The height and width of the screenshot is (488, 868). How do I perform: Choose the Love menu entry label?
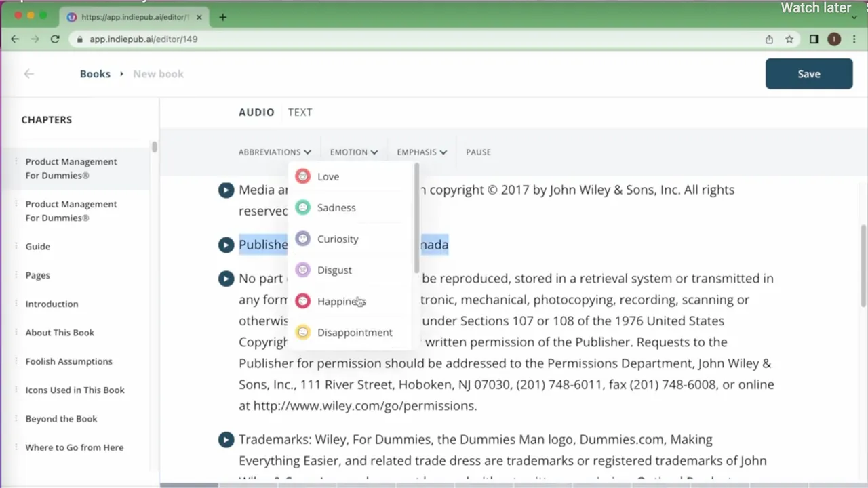tap(328, 176)
